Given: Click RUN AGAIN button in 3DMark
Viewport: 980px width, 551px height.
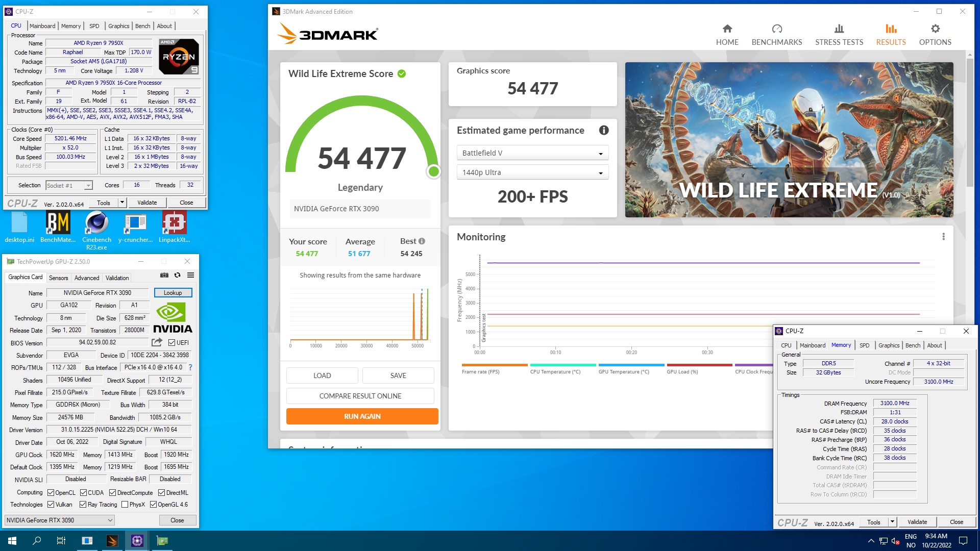Looking at the screenshot, I should 362,416.
